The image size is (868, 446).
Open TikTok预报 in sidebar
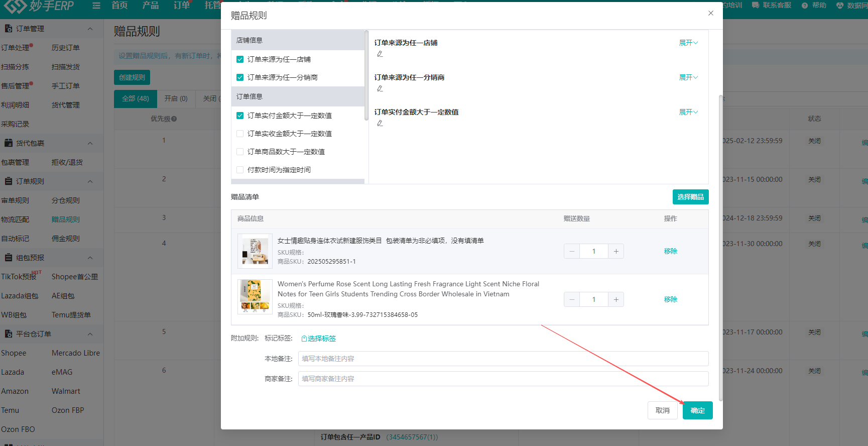click(x=19, y=277)
